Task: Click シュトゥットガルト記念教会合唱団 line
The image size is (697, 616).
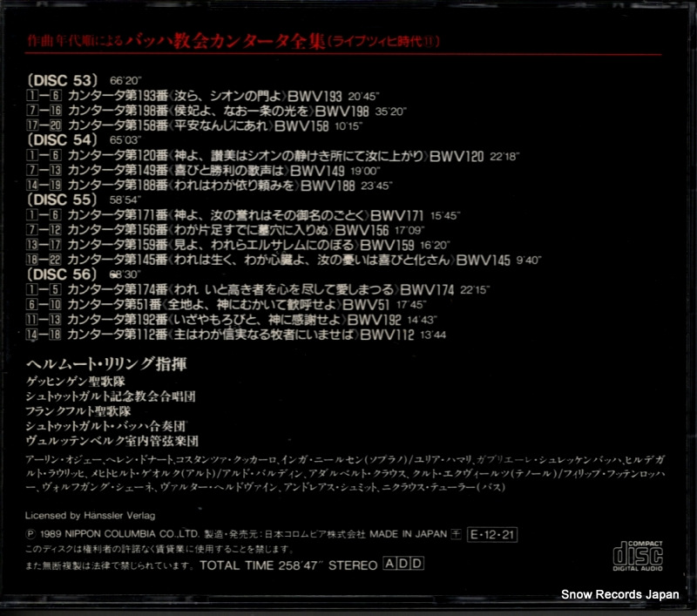Action: click(x=111, y=396)
